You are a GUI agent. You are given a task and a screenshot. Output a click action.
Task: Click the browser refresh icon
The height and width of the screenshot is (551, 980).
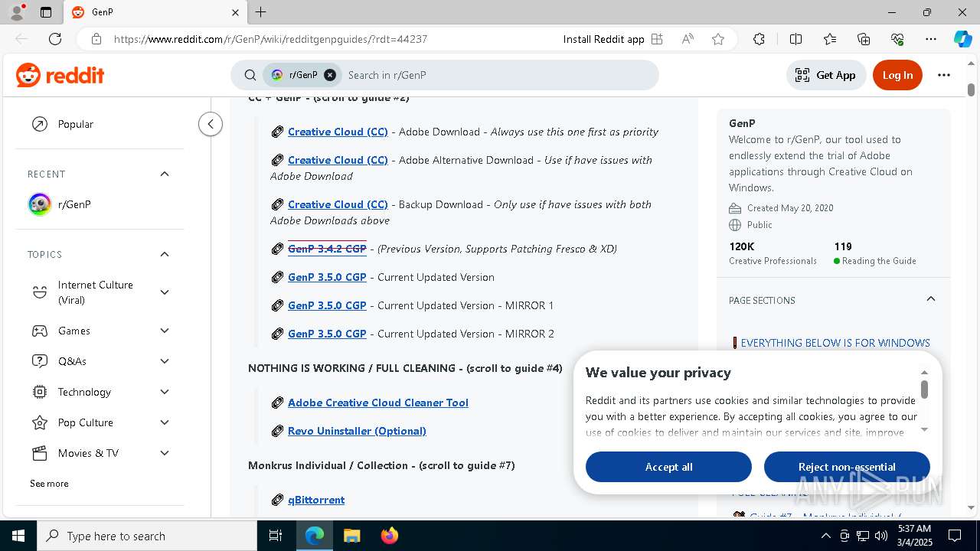(55, 39)
